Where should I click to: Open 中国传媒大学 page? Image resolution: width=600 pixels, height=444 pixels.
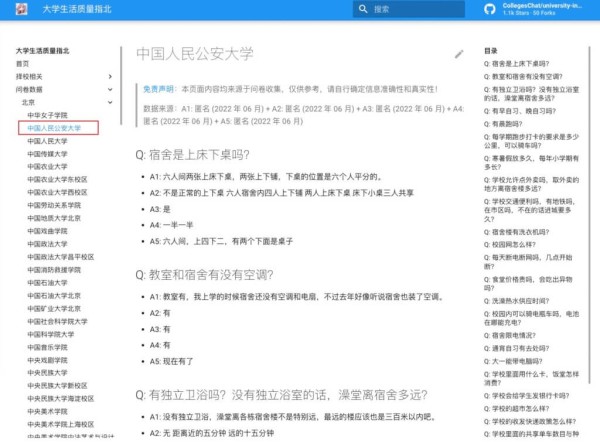47,154
